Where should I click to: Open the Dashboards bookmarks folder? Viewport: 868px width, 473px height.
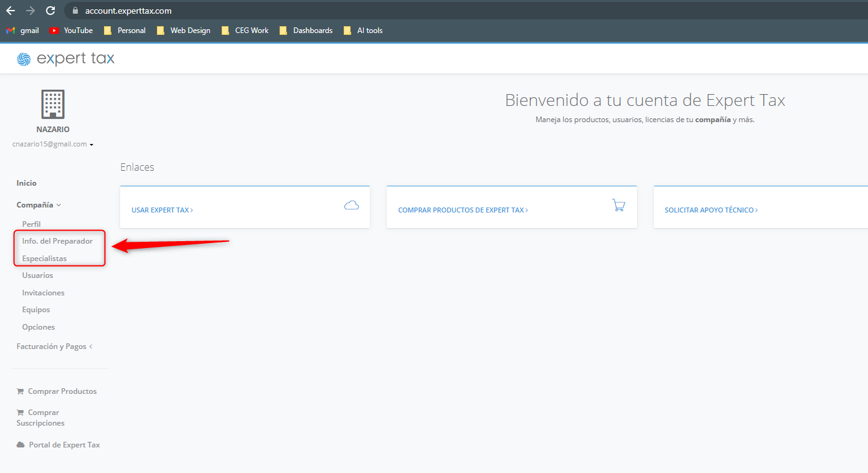[x=306, y=31]
